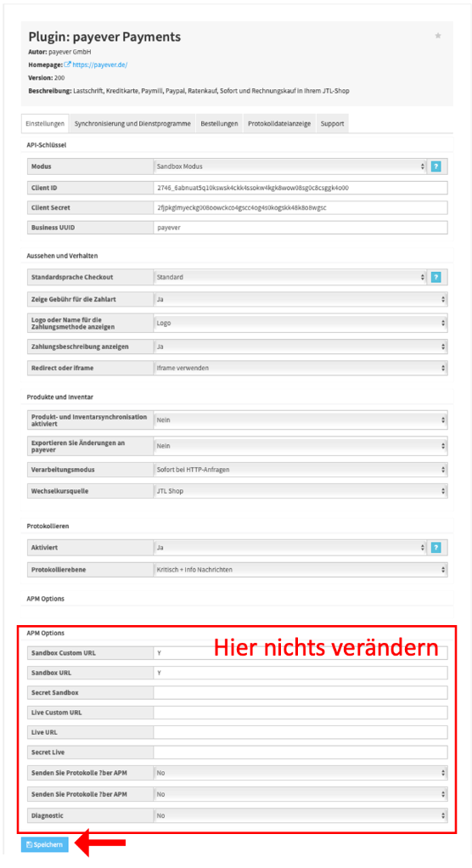Open the Diagnostic dropdown

pyautogui.click(x=301, y=815)
